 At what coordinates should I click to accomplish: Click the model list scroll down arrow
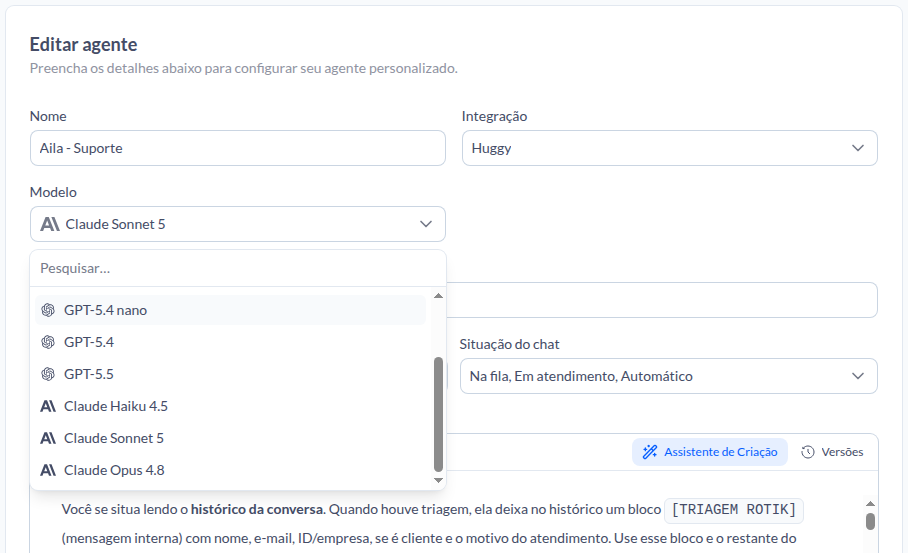coord(438,481)
